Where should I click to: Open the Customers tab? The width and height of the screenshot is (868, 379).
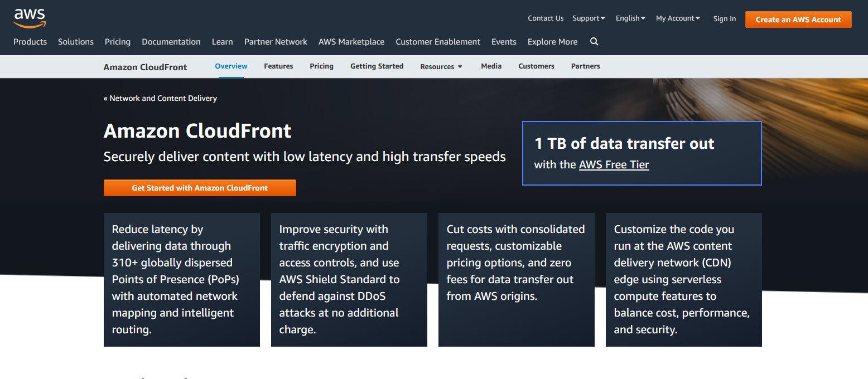click(x=536, y=66)
